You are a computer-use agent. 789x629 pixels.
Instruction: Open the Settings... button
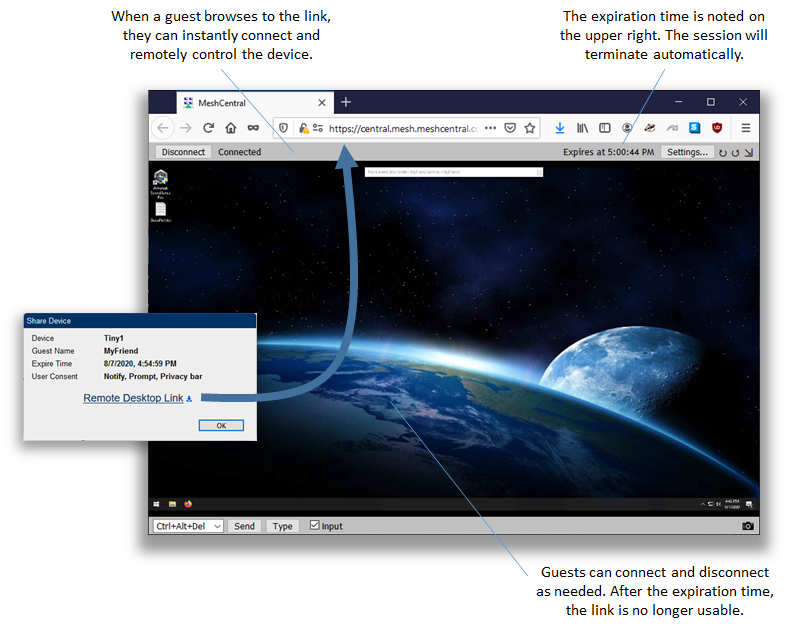point(687,152)
